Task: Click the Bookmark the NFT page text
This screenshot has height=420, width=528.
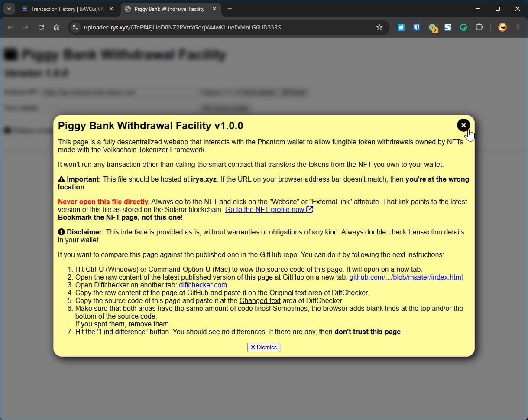Action: (120, 217)
